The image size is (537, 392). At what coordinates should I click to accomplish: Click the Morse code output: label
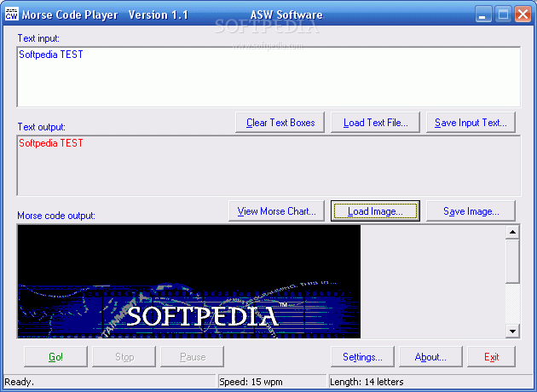(56, 216)
